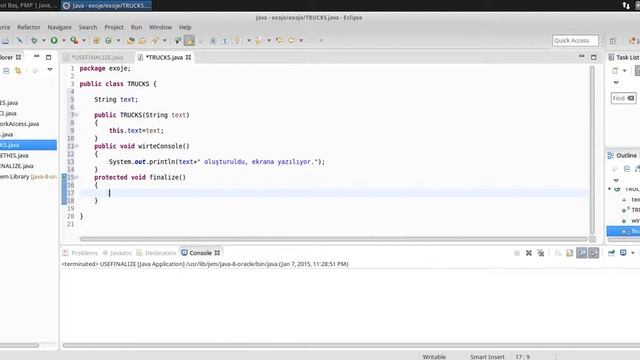The width and height of the screenshot is (640, 360).
Task: Open the Run dropdown arrow
Action: 63,40
